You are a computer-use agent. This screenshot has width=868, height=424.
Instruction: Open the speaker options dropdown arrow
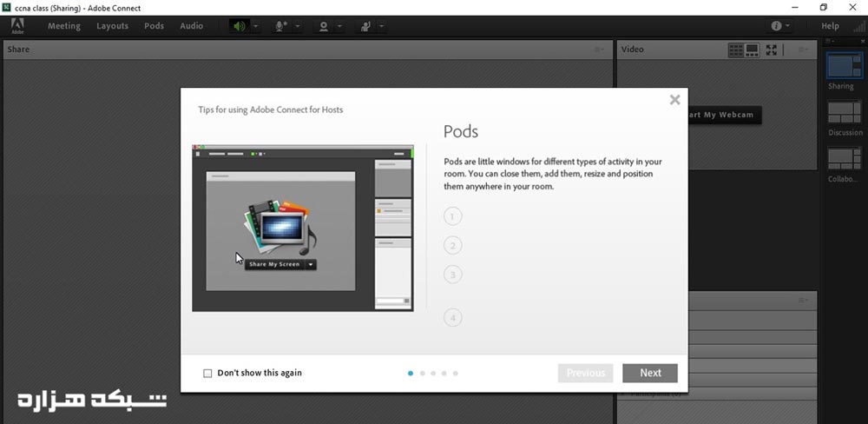click(x=256, y=26)
